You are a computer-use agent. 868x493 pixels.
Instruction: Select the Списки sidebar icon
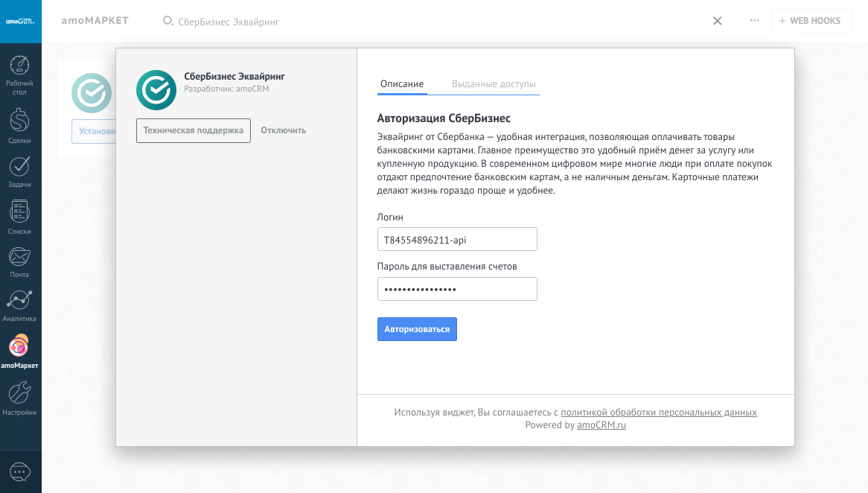tap(20, 212)
